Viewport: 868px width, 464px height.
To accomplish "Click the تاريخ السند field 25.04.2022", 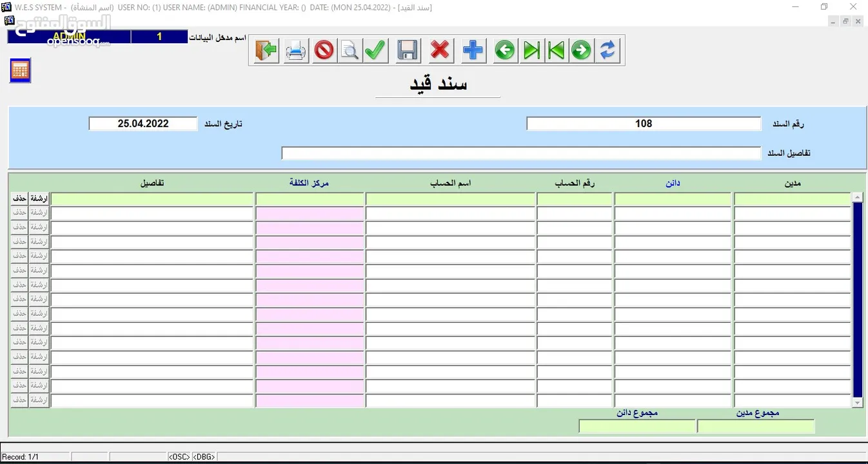I will point(143,124).
